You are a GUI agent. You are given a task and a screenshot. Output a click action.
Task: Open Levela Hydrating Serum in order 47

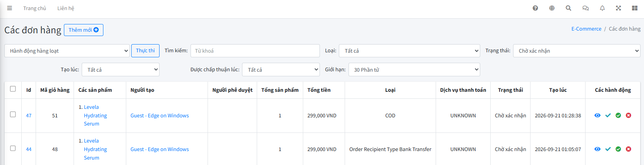pos(95,115)
